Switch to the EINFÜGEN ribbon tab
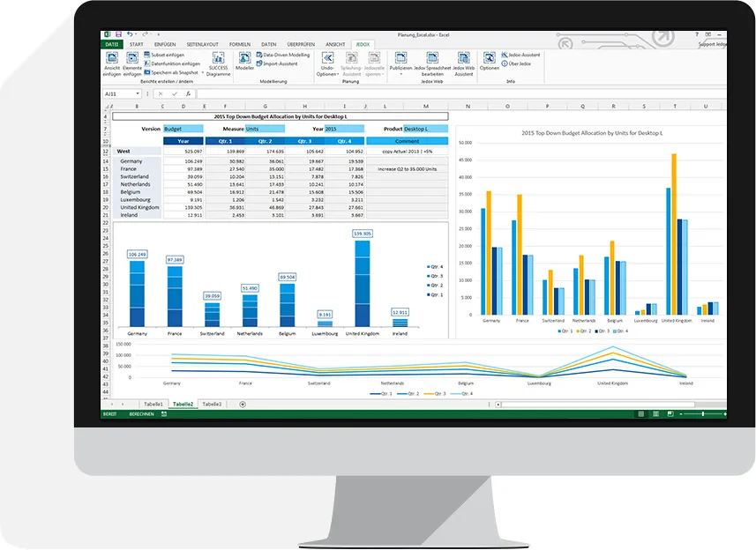 tap(165, 44)
